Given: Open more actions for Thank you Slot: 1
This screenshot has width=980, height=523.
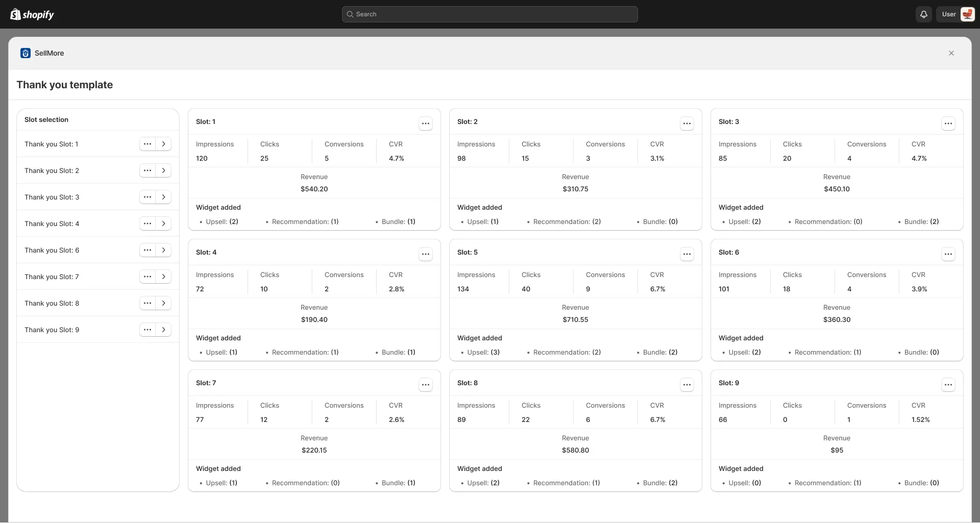Looking at the screenshot, I should click(x=148, y=144).
